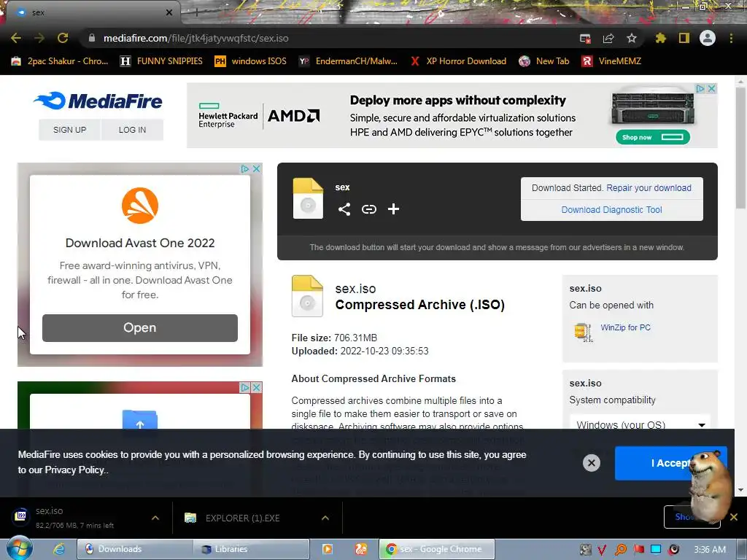
Task: Open Windows (your OS) compatibility dropdown
Action: coord(640,424)
